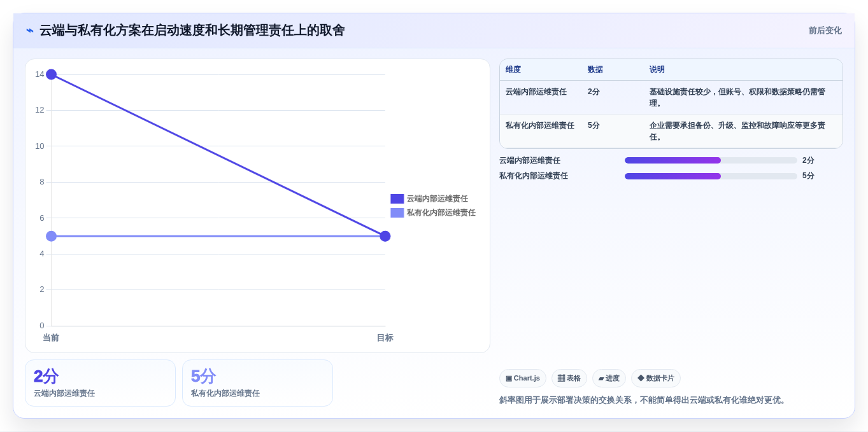
Task: Click the Chart.js tag chip
Action: tap(523, 378)
